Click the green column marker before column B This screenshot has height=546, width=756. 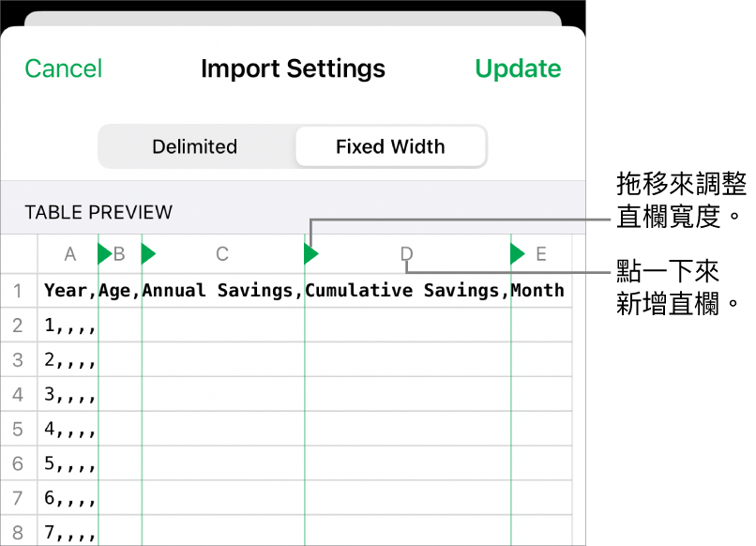point(104,253)
